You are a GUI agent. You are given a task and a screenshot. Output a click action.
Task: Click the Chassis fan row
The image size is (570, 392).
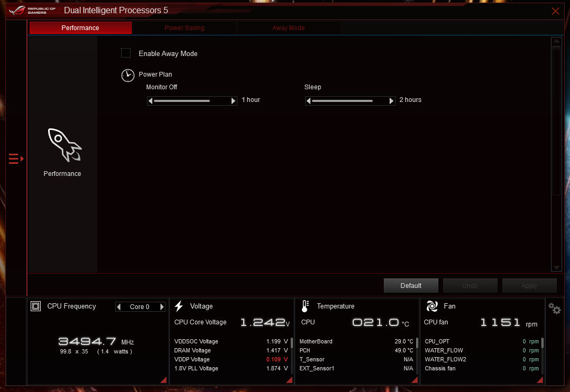pos(482,368)
